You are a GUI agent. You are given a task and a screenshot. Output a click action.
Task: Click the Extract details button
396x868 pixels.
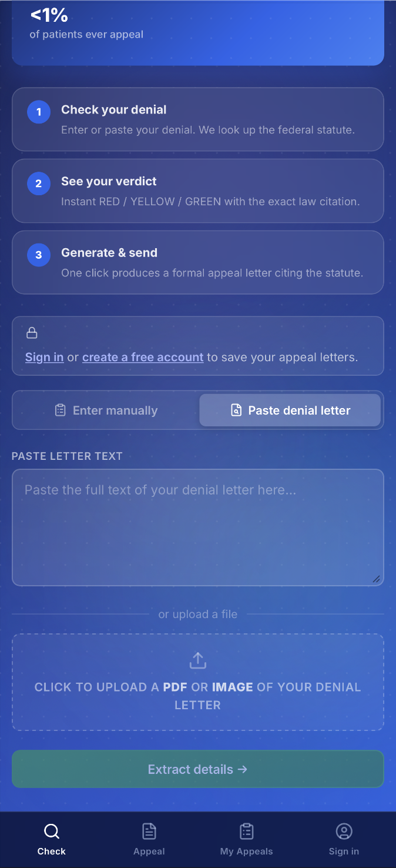(198, 769)
